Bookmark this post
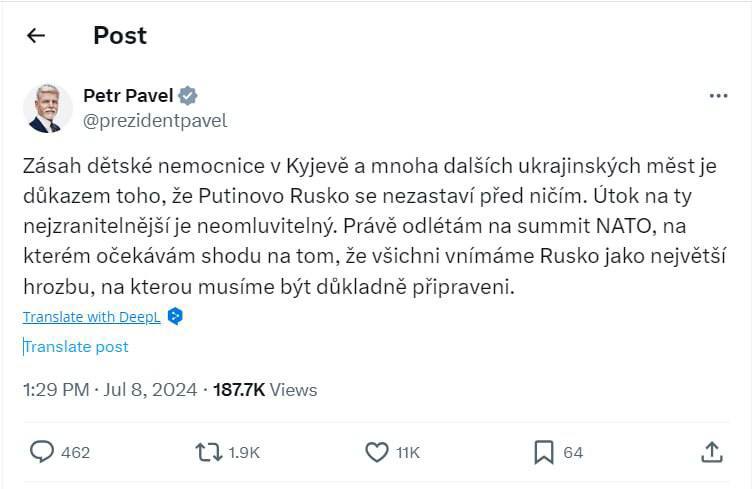The image size is (752, 489). tap(543, 452)
